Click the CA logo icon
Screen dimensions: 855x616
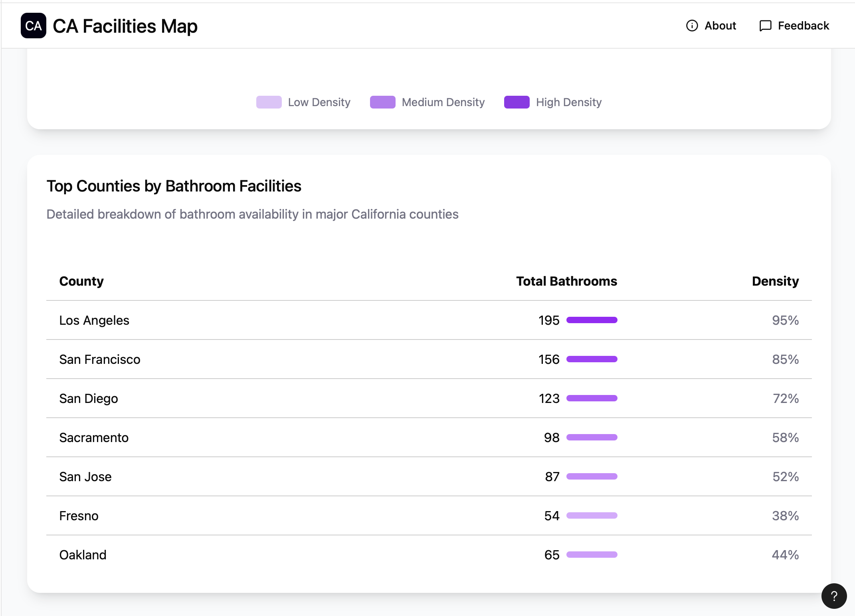(33, 26)
